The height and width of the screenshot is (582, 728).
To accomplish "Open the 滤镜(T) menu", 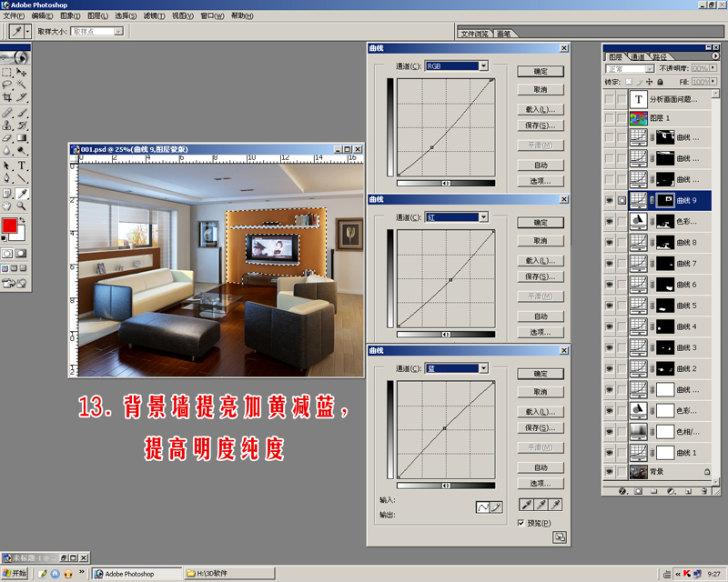I will 154,15.
